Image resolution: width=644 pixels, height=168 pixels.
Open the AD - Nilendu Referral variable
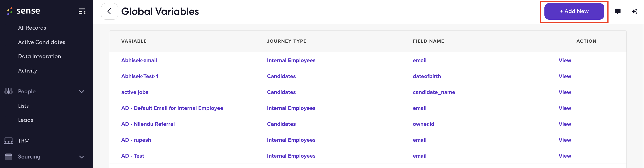(x=148, y=124)
